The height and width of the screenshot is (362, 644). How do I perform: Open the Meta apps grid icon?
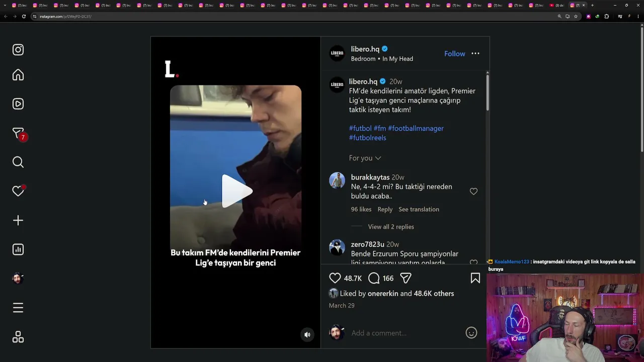coord(18,337)
